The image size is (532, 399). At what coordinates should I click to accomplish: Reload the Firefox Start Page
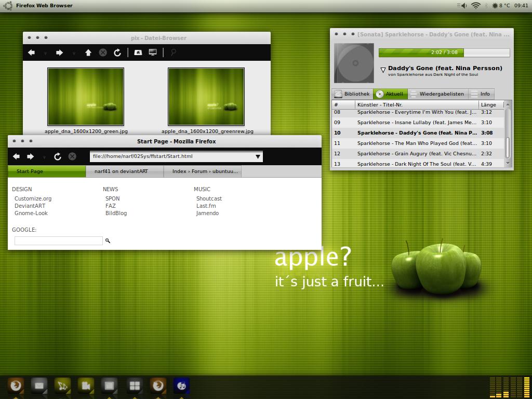(x=58, y=156)
